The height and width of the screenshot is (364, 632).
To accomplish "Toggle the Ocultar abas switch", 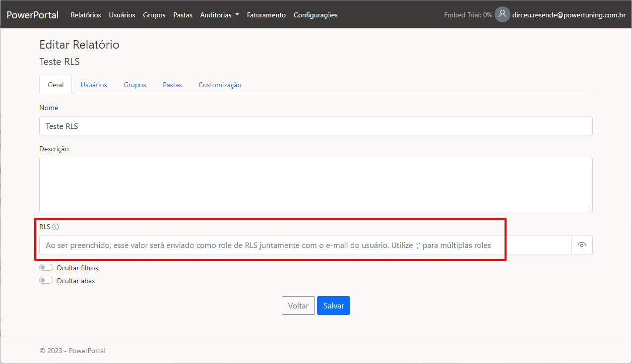I will pos(46,281).
